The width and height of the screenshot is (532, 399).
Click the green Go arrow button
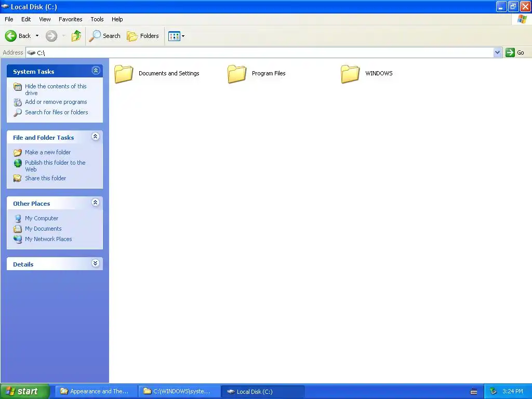tap(510, 52)
